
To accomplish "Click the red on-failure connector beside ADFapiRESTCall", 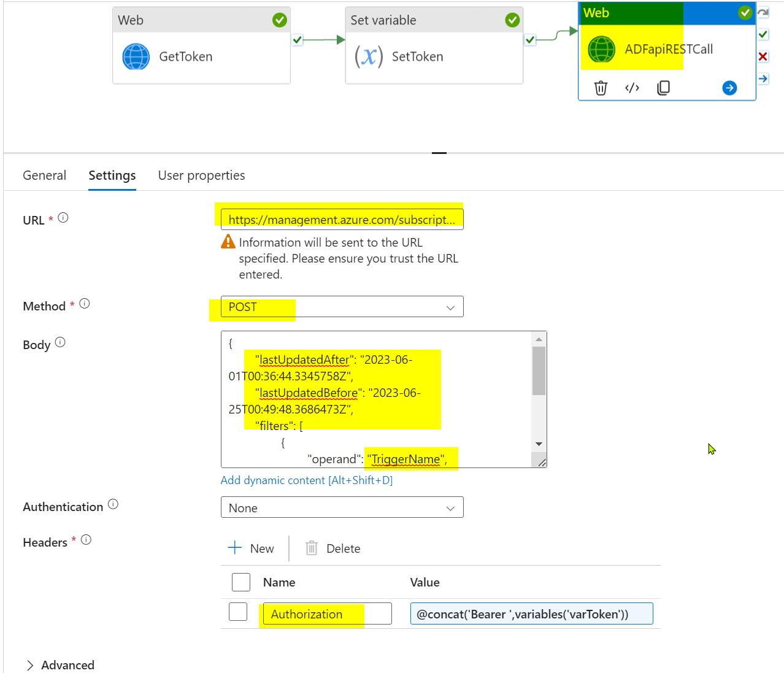I will (x=763, y=56).
